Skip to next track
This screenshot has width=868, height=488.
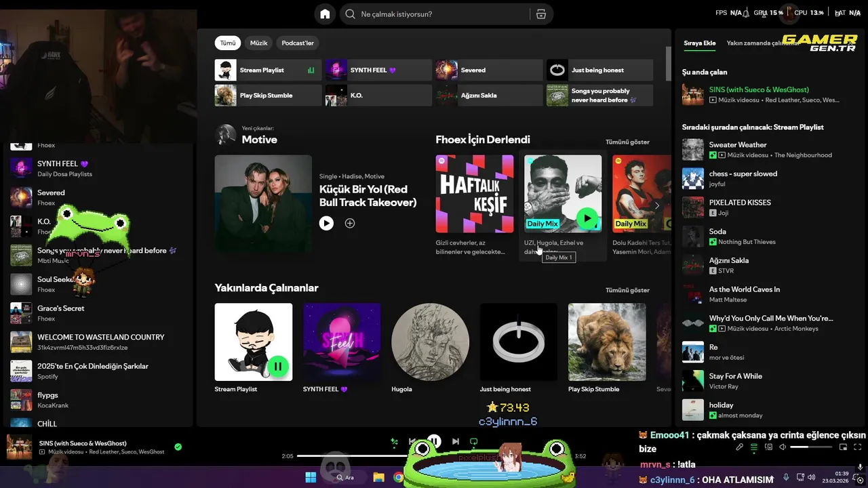(456, 442)
